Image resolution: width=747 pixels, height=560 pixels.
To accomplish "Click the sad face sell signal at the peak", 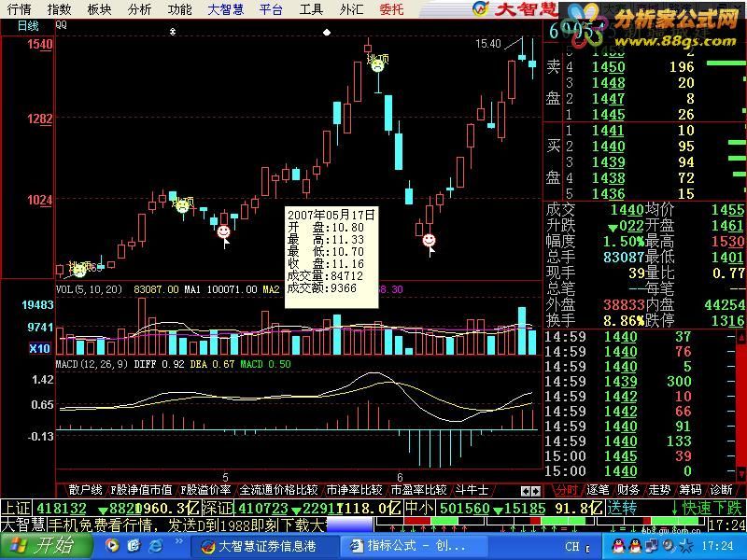I will [378, 65].
